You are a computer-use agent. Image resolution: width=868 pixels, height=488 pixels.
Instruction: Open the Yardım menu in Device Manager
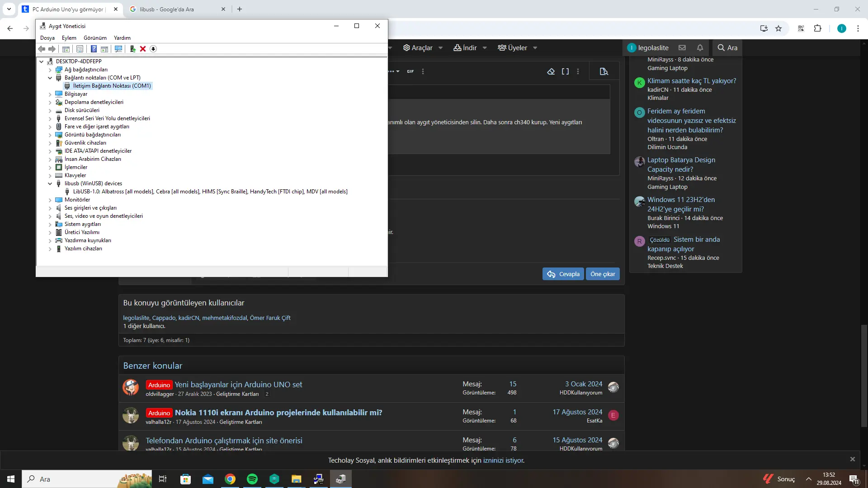pyautogui.click(x=122, y=38)
